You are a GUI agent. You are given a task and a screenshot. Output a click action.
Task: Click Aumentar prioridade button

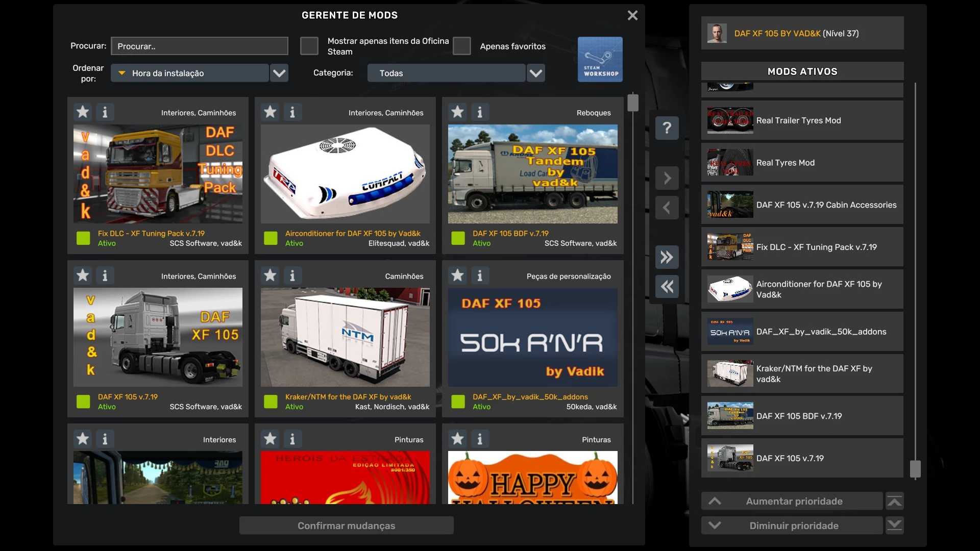[792, 502]
